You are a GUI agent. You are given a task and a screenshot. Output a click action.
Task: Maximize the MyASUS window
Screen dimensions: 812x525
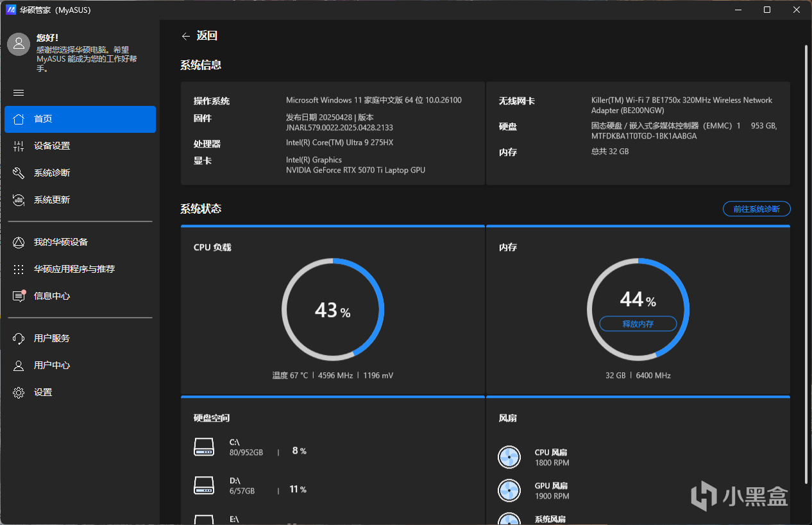coord(767,10)
